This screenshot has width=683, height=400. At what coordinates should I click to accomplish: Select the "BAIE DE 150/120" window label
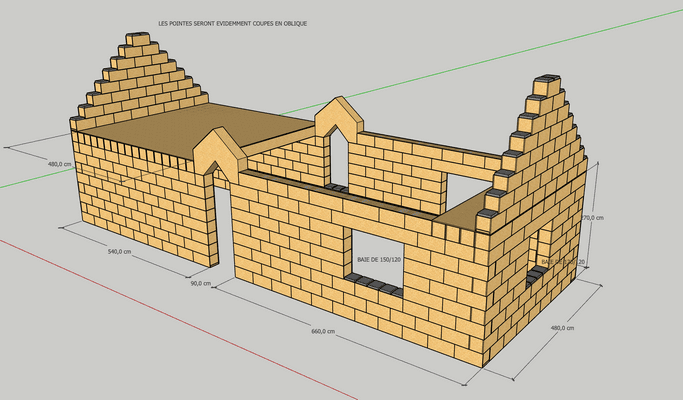tap(378, 259)
